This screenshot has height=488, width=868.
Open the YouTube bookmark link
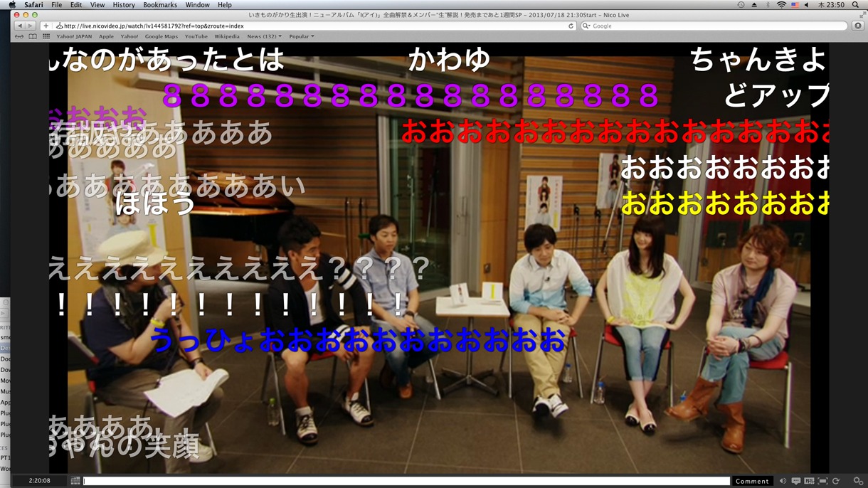[196, 36]
